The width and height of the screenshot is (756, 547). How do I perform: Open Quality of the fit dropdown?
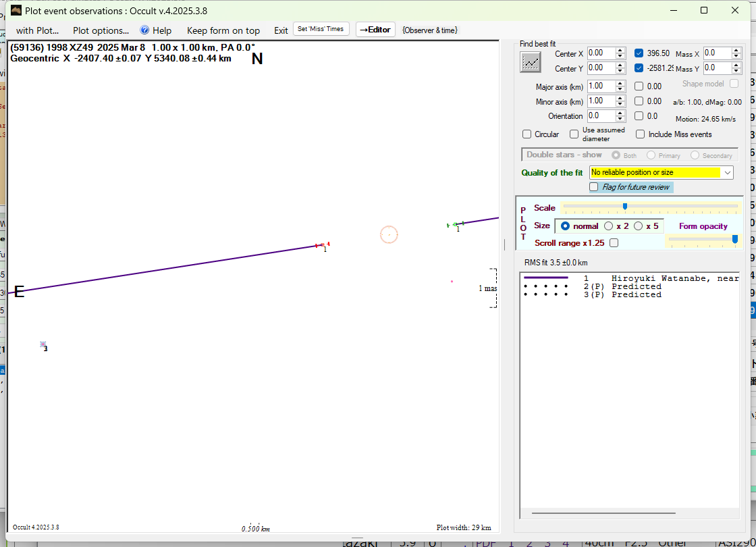point(727,173)
